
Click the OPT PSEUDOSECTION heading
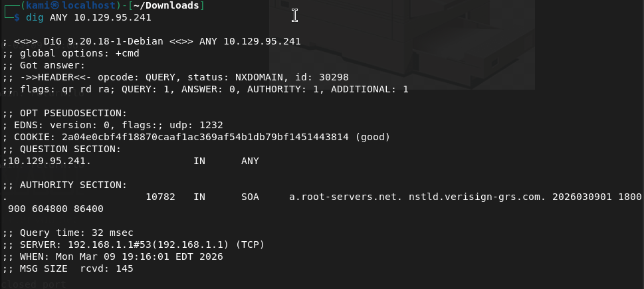pyautogui.click(x=68, y=113)
